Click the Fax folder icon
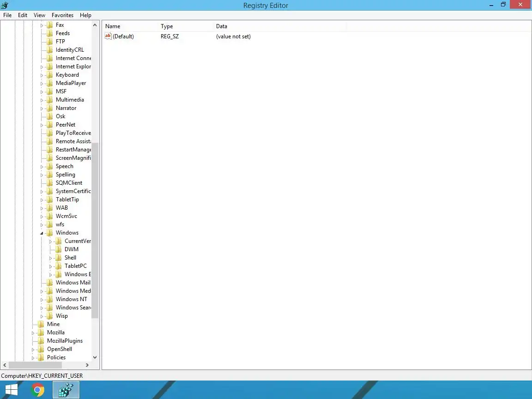Image resolution: width=532 pixels, height=399 pixels. (x=50, y=25)
